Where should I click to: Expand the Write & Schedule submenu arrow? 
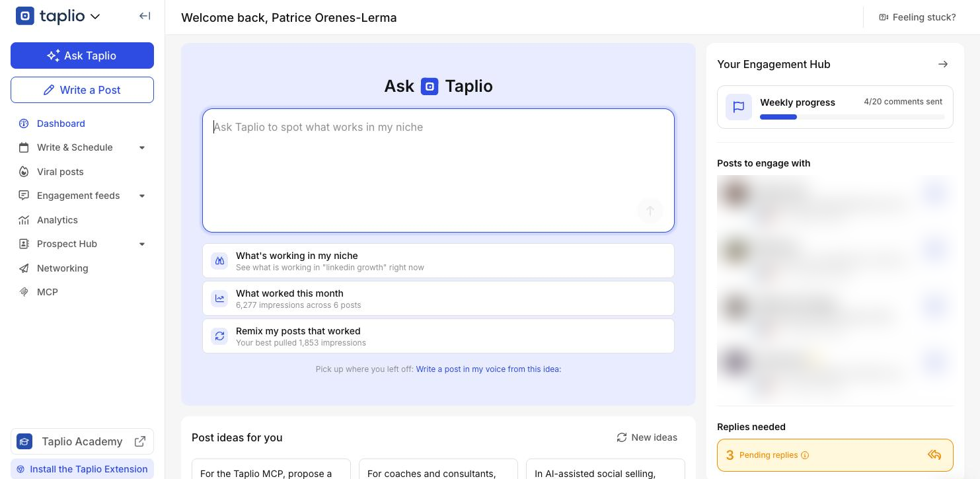tap(142, 147)
